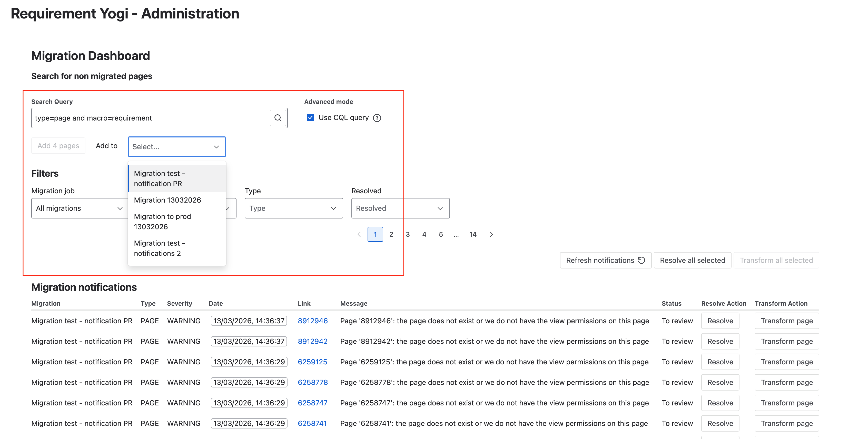Jump to pagination page 14

(472, 234)
